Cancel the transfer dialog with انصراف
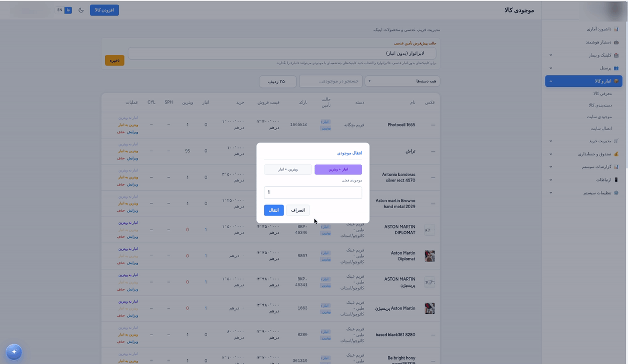The height and width of the screenshot is (364, 628). click(298, 210)
